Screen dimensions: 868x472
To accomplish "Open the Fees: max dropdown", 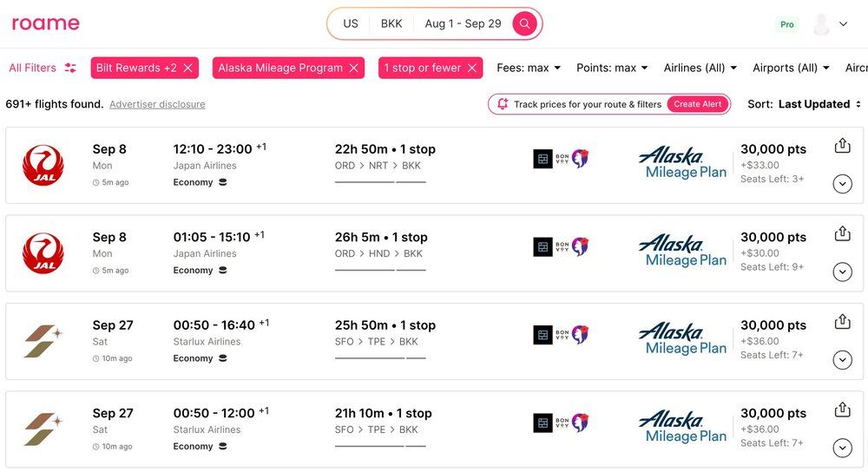I will coord(529,68).
